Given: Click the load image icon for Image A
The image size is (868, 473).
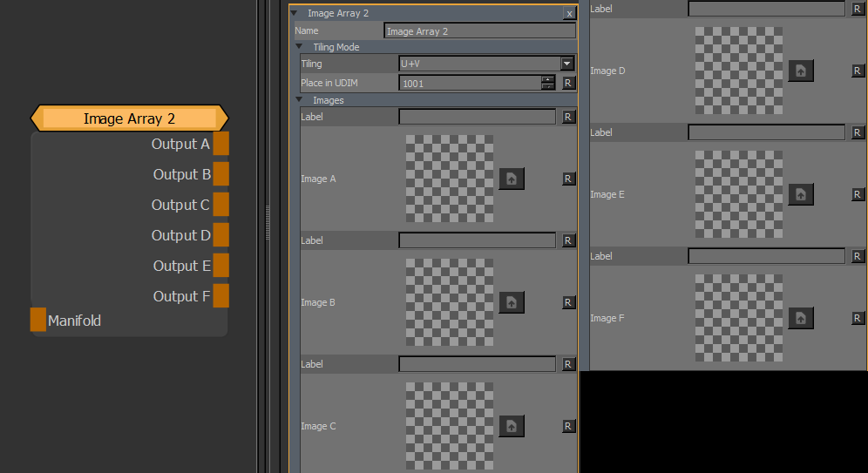Looking at the screenshot, I should click(x=512, y=179).
